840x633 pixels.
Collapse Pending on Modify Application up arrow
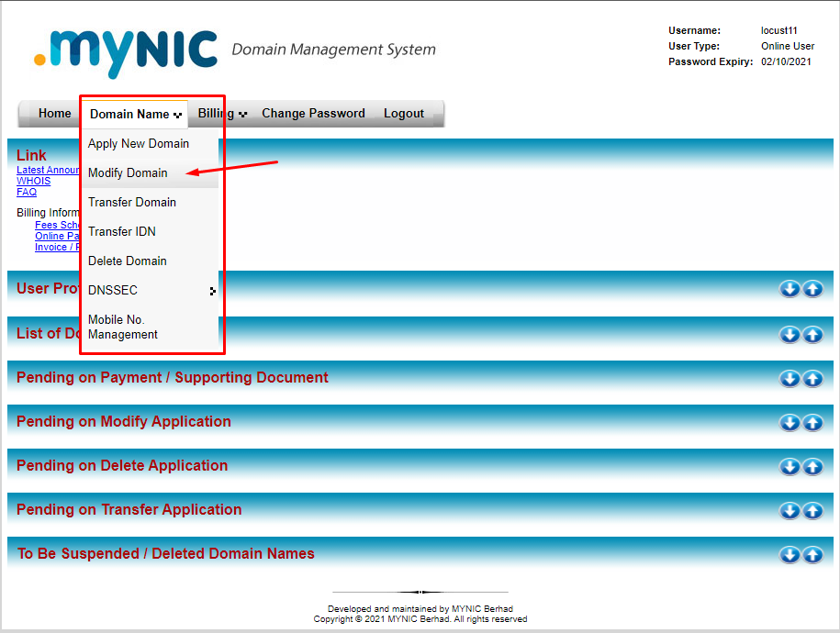click(812, 423)
